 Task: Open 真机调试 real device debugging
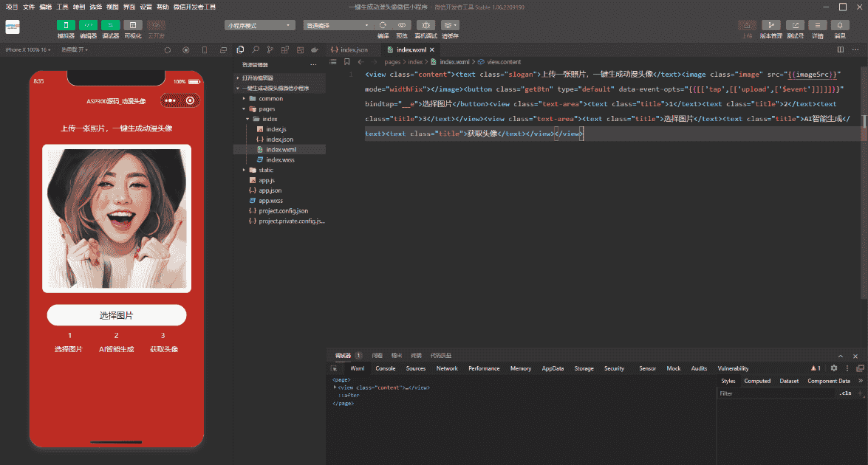point(426,25)
